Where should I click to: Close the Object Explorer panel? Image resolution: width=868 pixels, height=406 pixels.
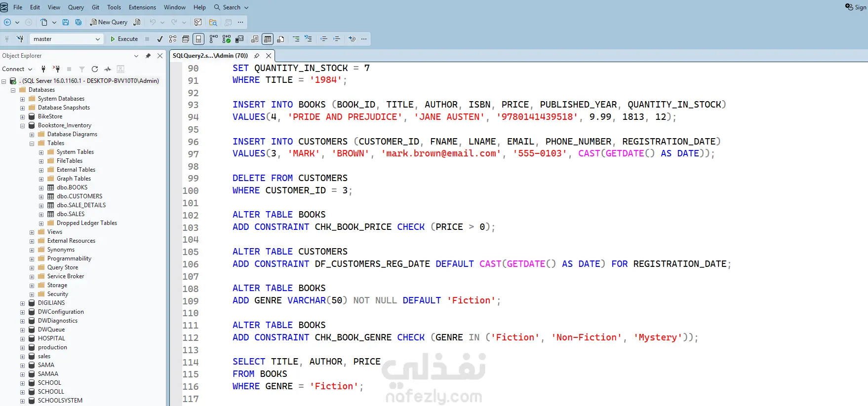[x=160, y=56]
